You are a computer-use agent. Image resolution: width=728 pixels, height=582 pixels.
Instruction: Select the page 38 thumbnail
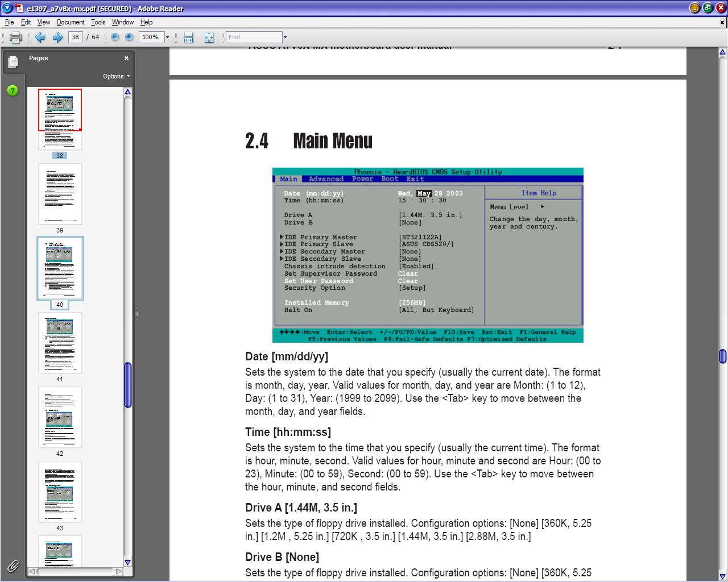click(60, 119)
